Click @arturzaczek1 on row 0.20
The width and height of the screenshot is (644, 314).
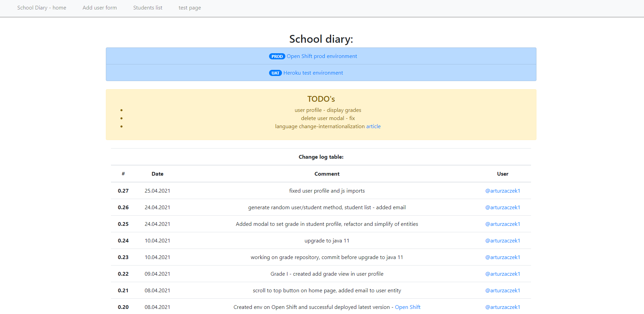tap(503, 307)
